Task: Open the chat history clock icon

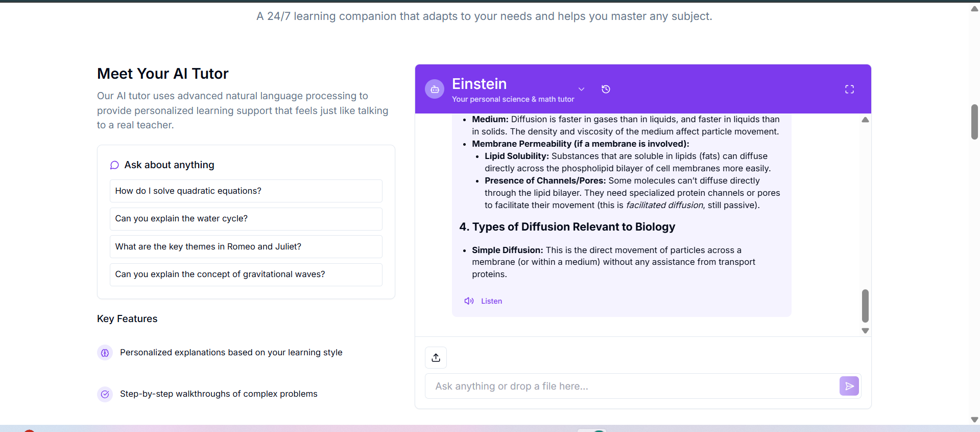Action: point(606,89)
